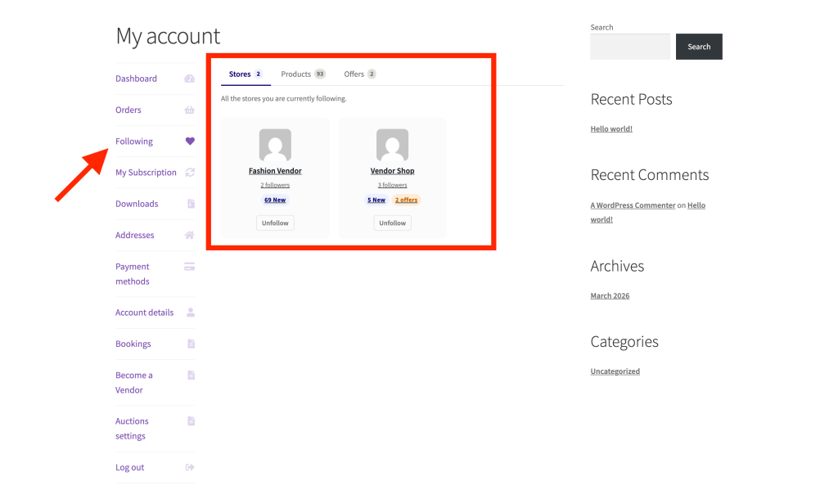The width and height of the screenshot is (838, 504).
Task: Open the Fashion Vendor store link
Action: 275,171
